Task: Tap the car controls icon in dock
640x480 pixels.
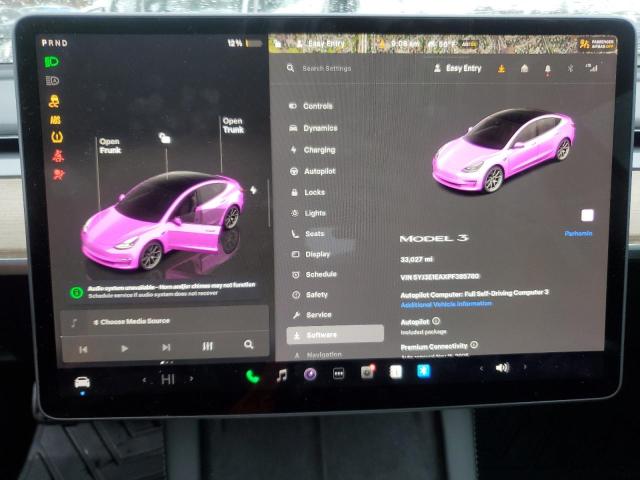Action: coord(82,382)
